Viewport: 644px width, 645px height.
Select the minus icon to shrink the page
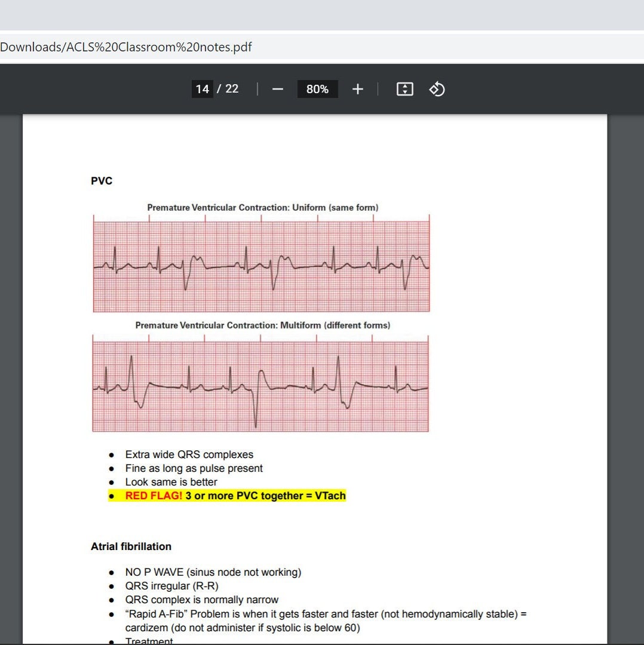(277, 88)
